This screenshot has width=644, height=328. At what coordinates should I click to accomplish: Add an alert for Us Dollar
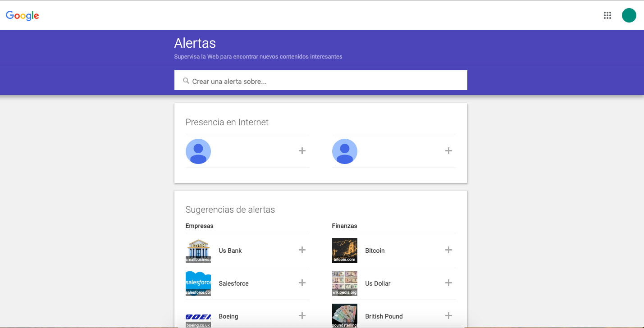(x=448, y=283)
